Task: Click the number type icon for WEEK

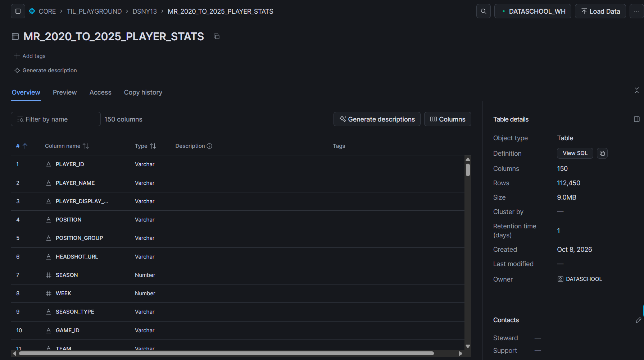Action: point(49,293)
